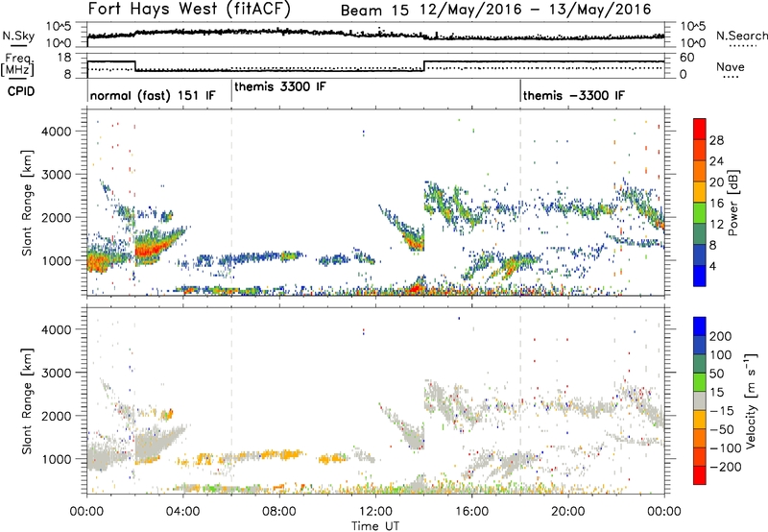Click the 'Velocity [m s-1]' colorbar title
Viewport: 768px width, 532px height.
click(x=751, y=400)
